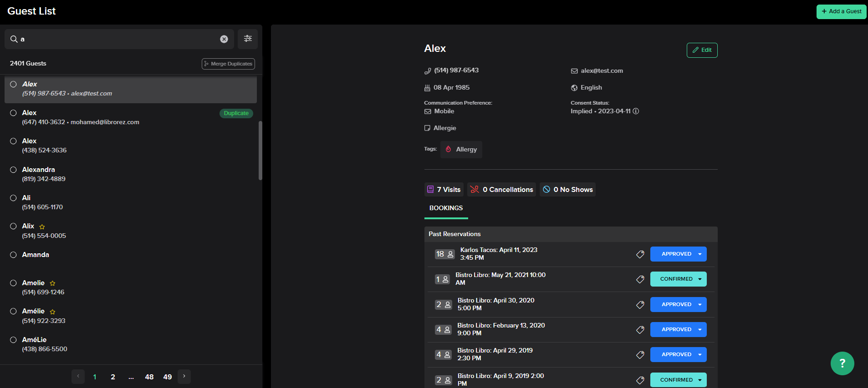Expand CONFIRMED status dropdown for May 21, 2021
This screenshot has height=388, width=868.
[x=700, y=279]
